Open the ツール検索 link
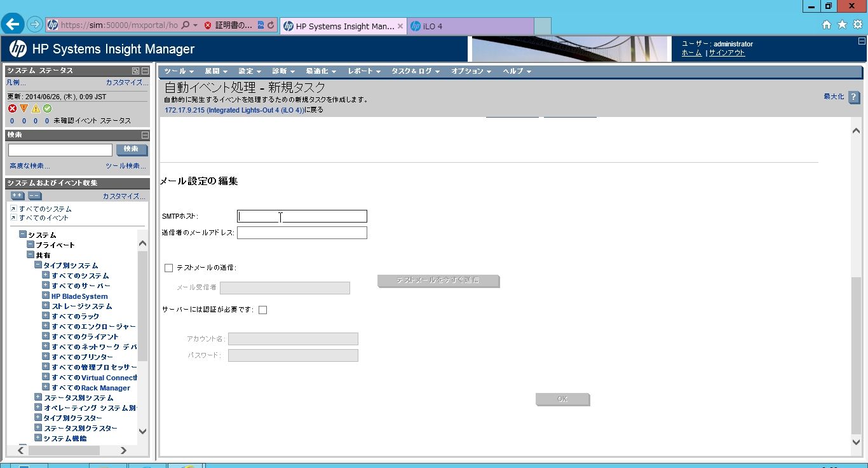Screen dimensions: 868x468 [126, 166]
